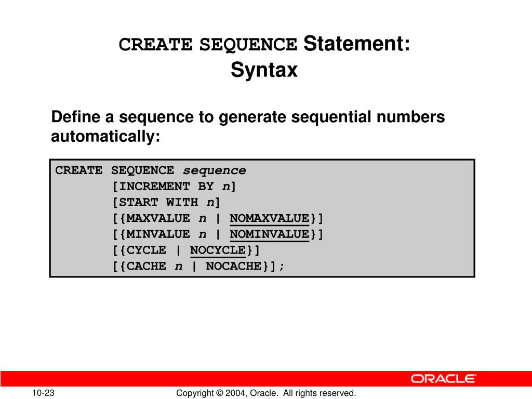Click the code line 'CREATE SEQUENCE sequence'
Image resolution: width=532 pixels, height=399 pixels.
pos(151,170)
